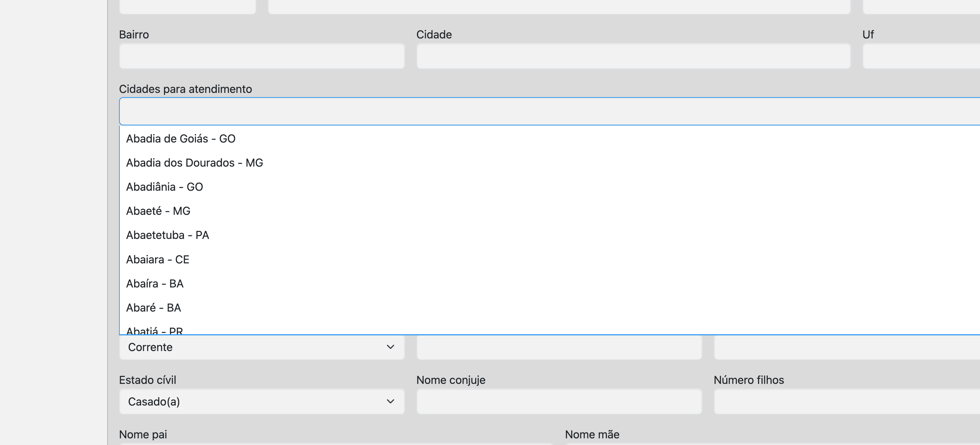Screen dimensions: 980x445
Task: Click the Uf input field
Action: (921, 56)
